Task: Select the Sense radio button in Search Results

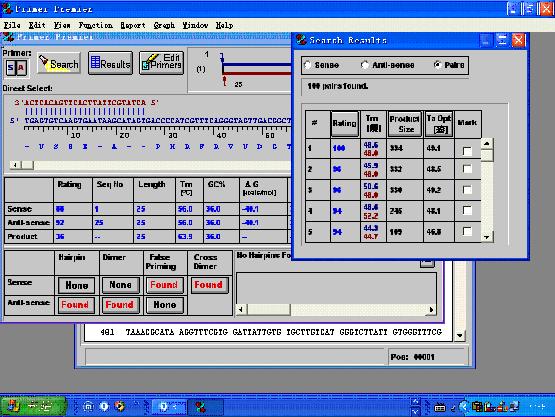Action: (308, 65)
